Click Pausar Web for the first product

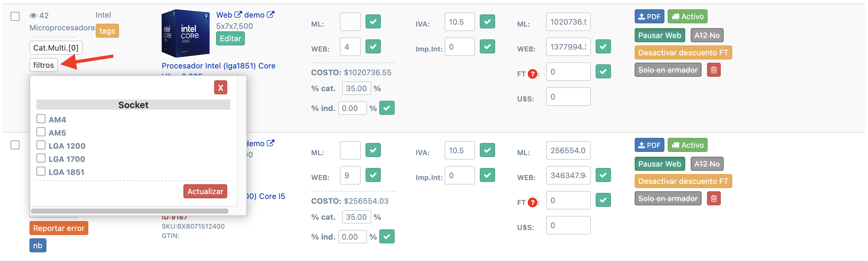point(659,36)
